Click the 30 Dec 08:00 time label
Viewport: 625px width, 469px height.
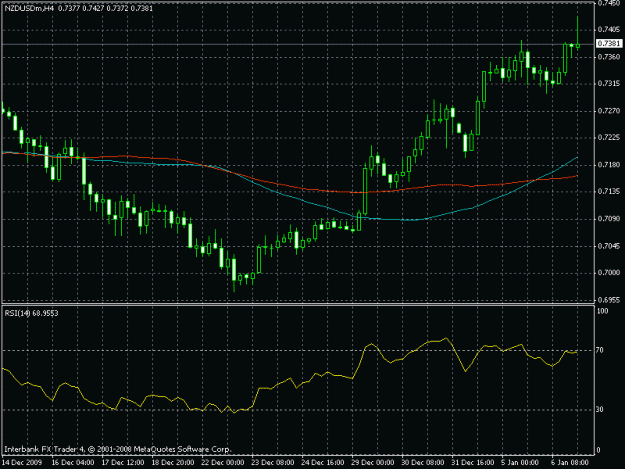(x=423, y=463)
